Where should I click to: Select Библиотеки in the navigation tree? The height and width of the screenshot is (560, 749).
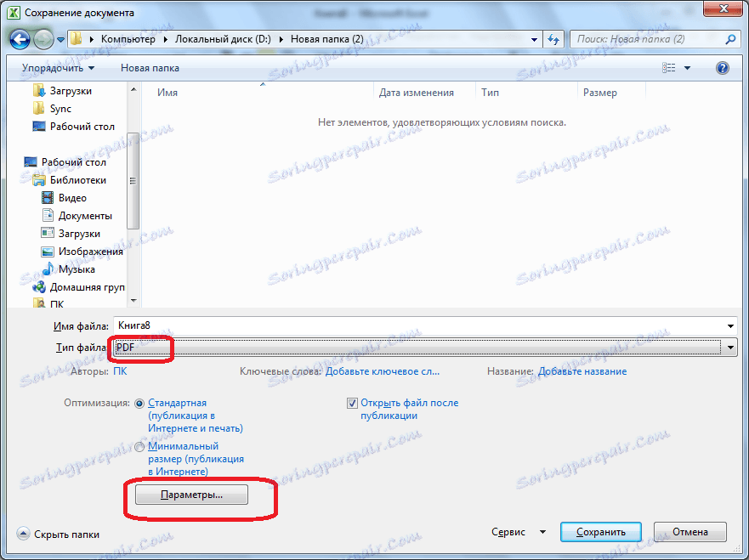click(x=69, y=180)
